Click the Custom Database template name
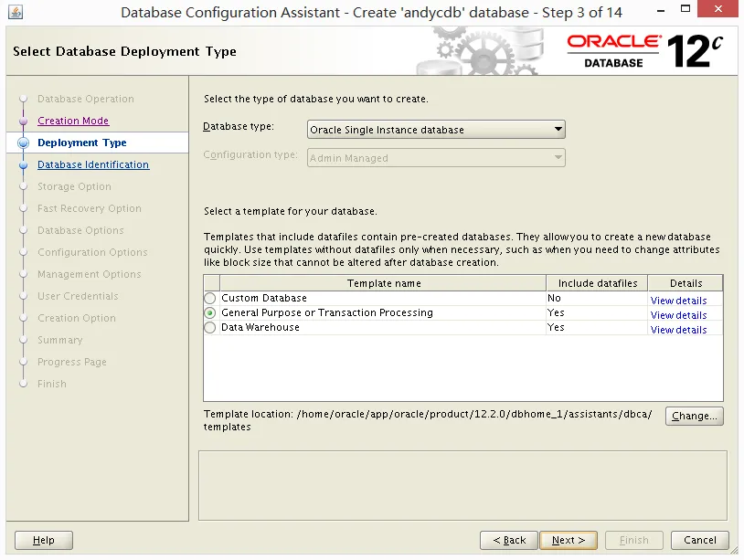Viewport: 744px width, 560px height. tap(264, 298)
